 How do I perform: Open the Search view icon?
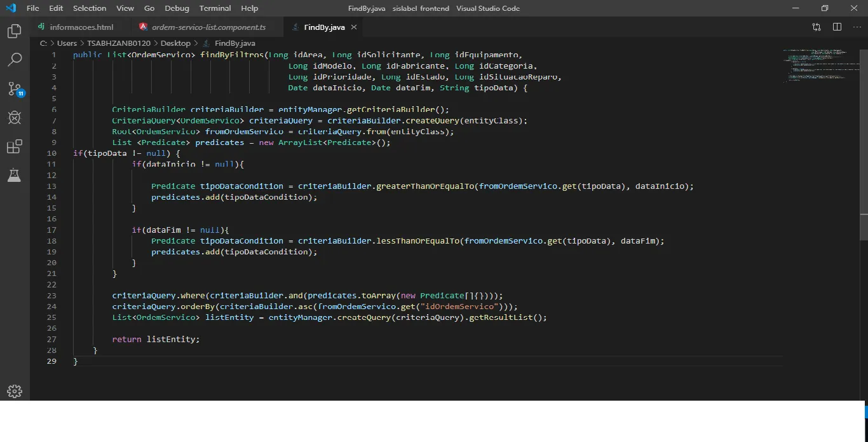click(15, 60)
